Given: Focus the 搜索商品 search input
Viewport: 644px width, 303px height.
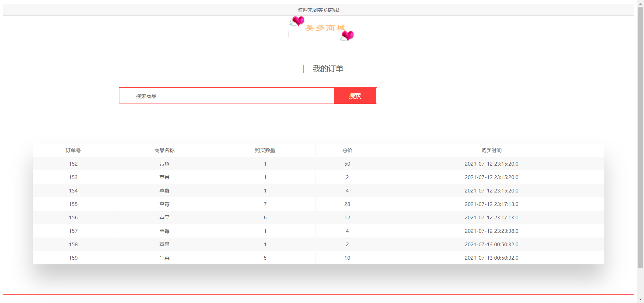Looking at the screenshot, I should point(226,96).
